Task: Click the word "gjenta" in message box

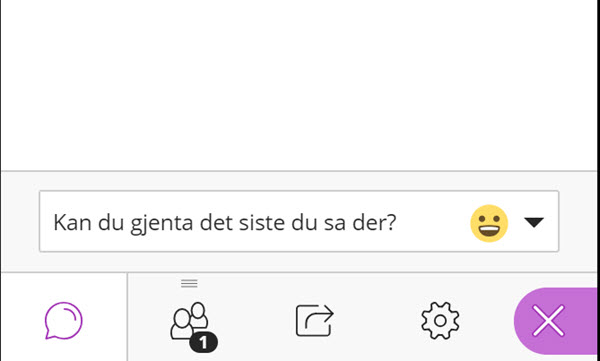Action: [161, 223]
